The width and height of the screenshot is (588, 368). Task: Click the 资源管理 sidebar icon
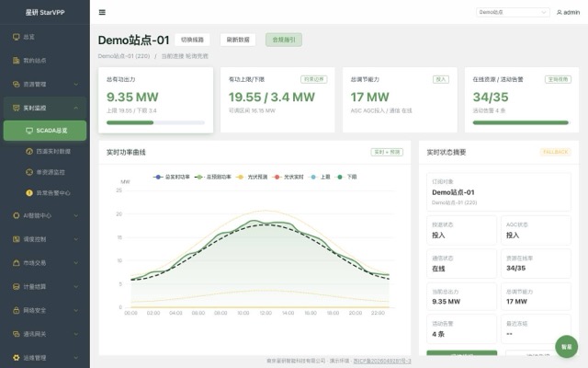17,84
